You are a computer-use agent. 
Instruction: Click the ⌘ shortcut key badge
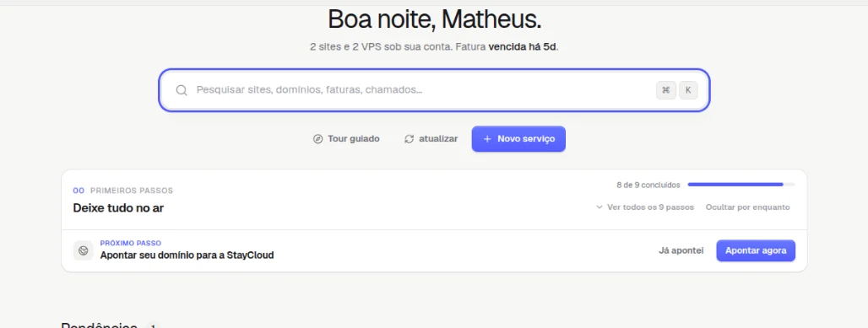coord(666,90)
